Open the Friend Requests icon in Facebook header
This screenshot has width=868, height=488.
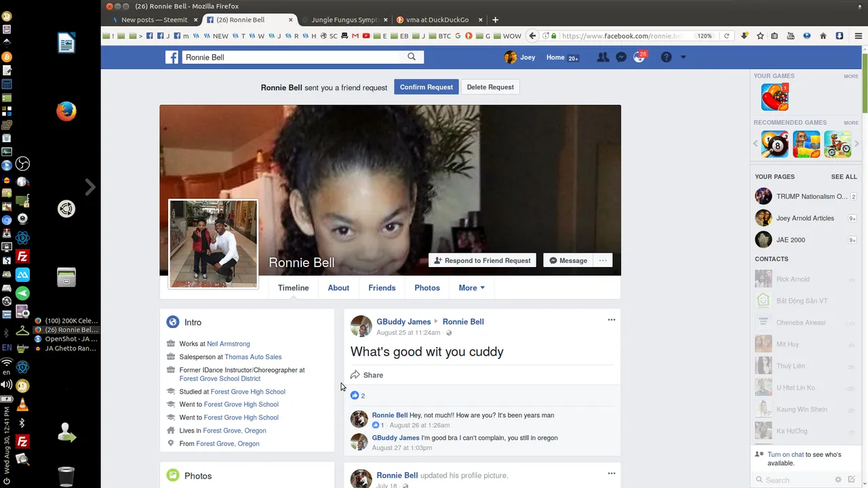602,58
